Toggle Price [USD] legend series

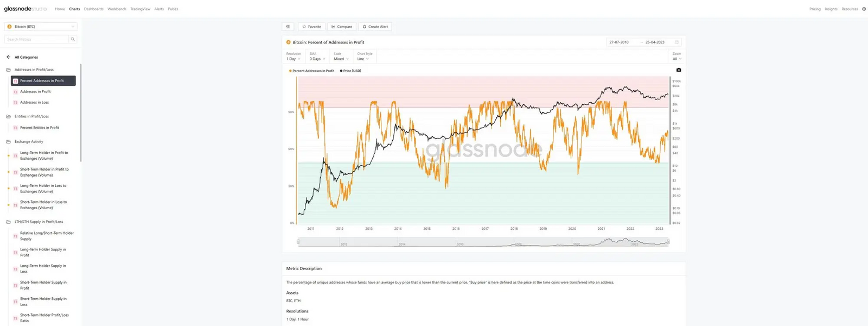pyautogui.click(x=350, y=71)
